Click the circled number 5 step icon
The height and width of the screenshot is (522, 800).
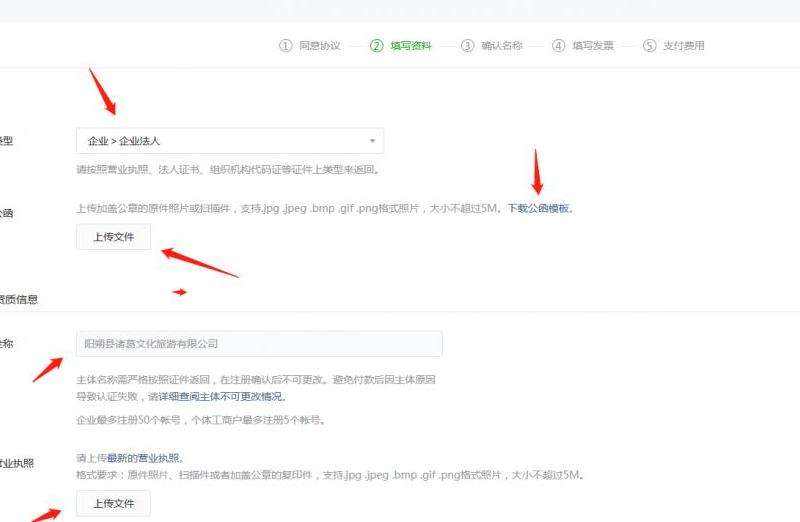click(x=649, y=45)
